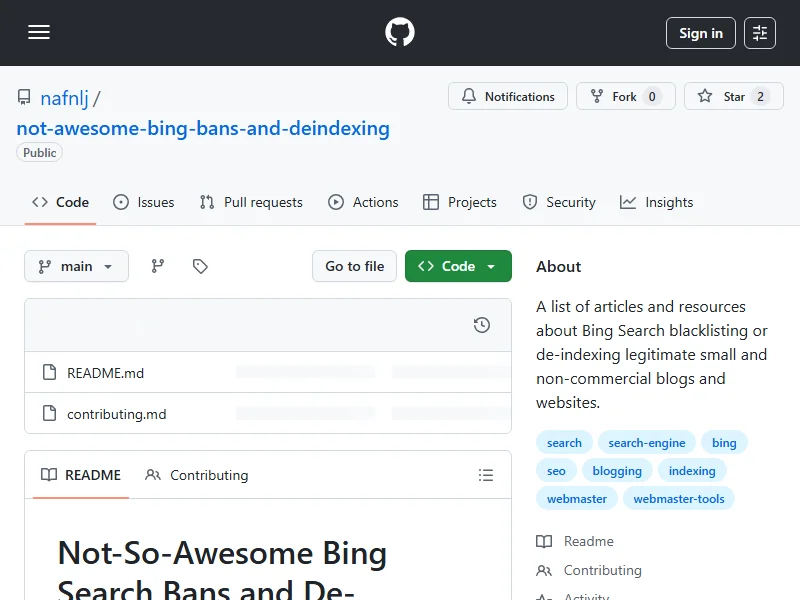Open the contributing.md file
The height and width of the screenshot is (600, 800).
(x=116, y=414)
